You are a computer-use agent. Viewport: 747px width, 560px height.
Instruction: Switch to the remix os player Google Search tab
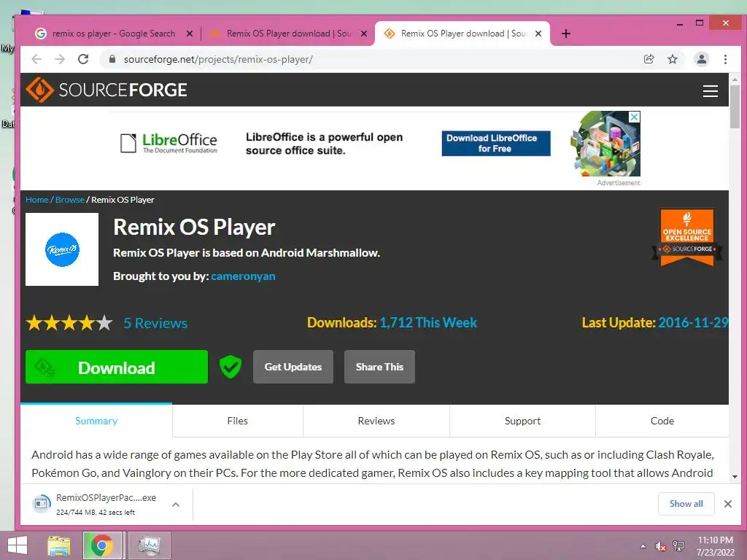(x=113, y=34)
